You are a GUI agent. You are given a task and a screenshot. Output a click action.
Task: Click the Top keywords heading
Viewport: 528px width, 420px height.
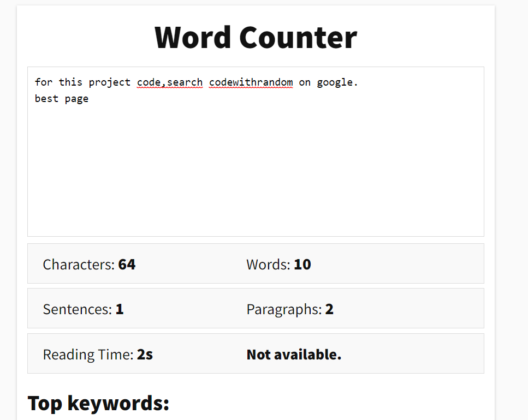pyautogui.click(x=98, y=403)
